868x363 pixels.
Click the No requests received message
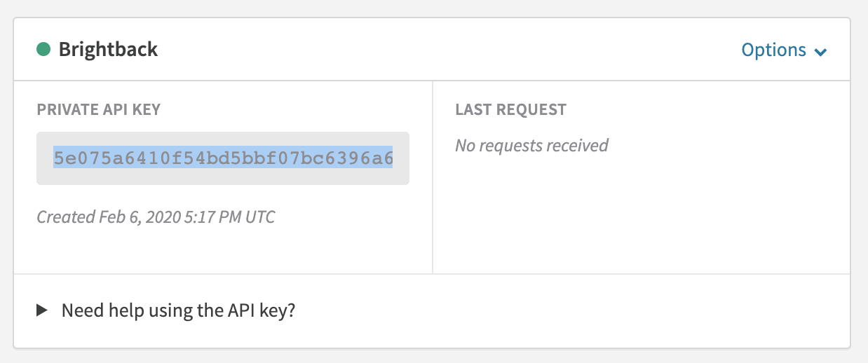click(531, 146)
